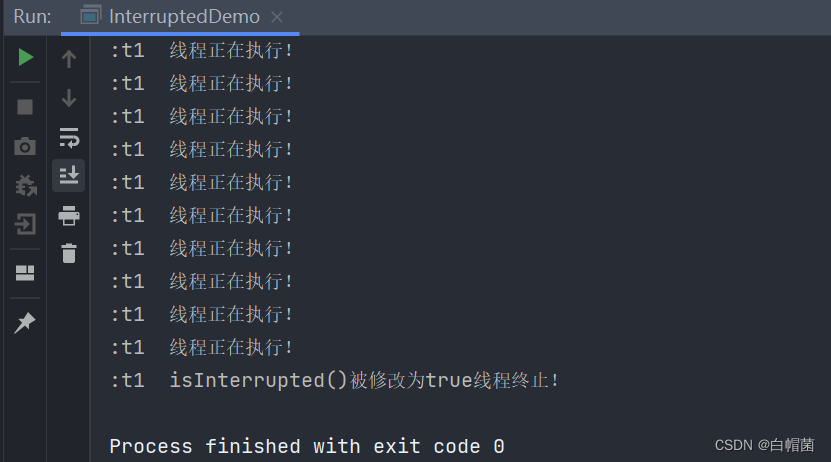Close the InterruptedDemo tab

(x=277, y=17)
